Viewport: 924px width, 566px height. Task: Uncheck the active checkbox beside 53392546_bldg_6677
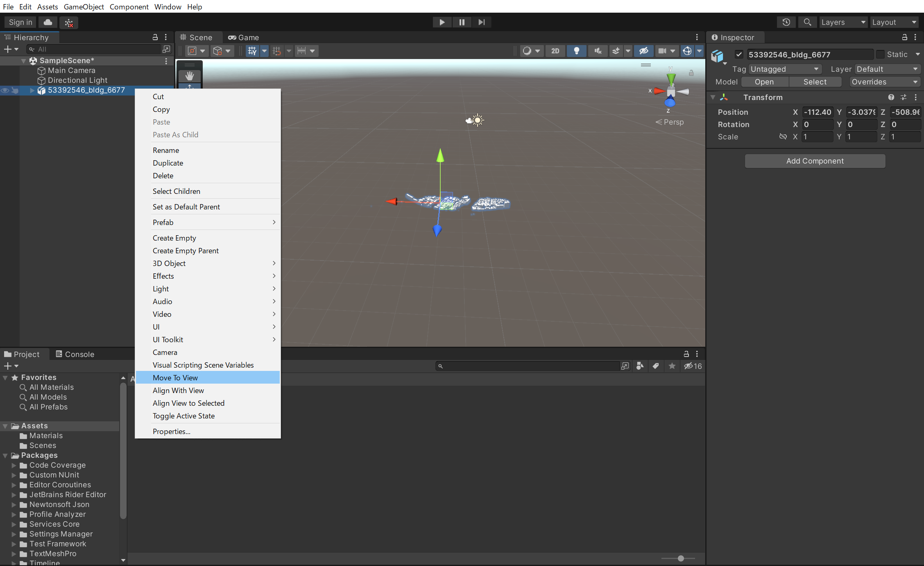739,54
